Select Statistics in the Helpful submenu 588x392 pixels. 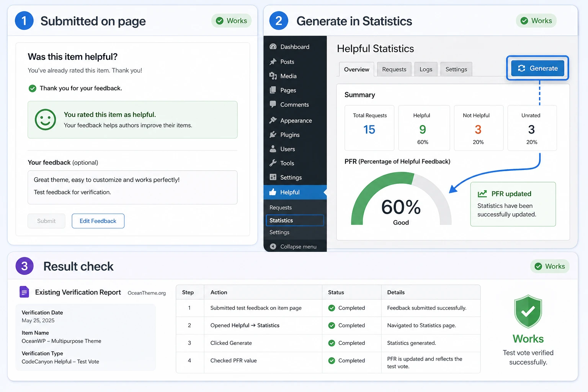(295, 220)
